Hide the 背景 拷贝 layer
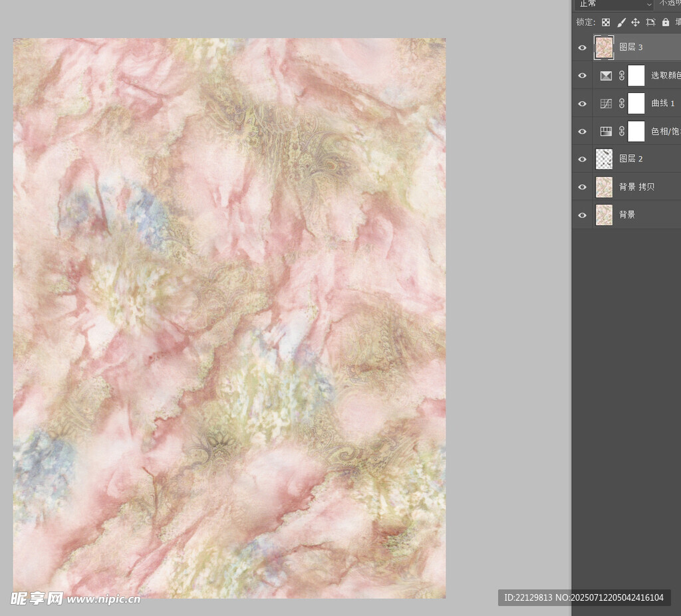 [583, 187]
